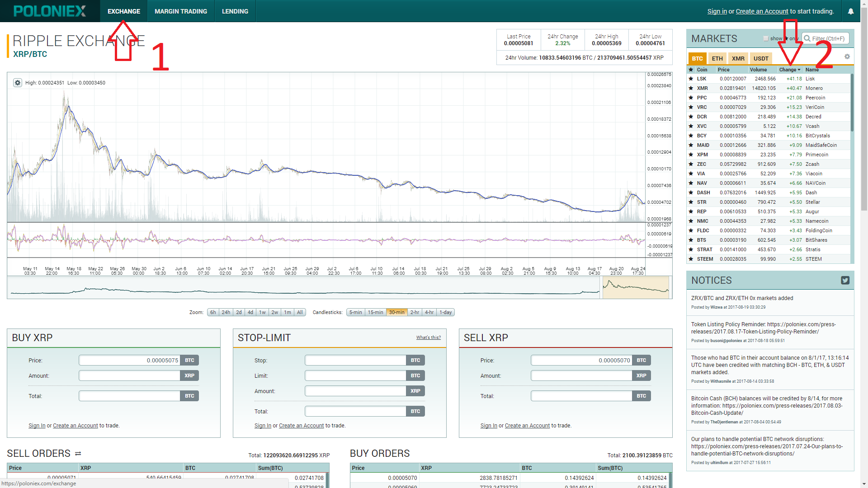Select 1-day candlesticks
This screenshot has height=488, width=868.
[446, 312]
